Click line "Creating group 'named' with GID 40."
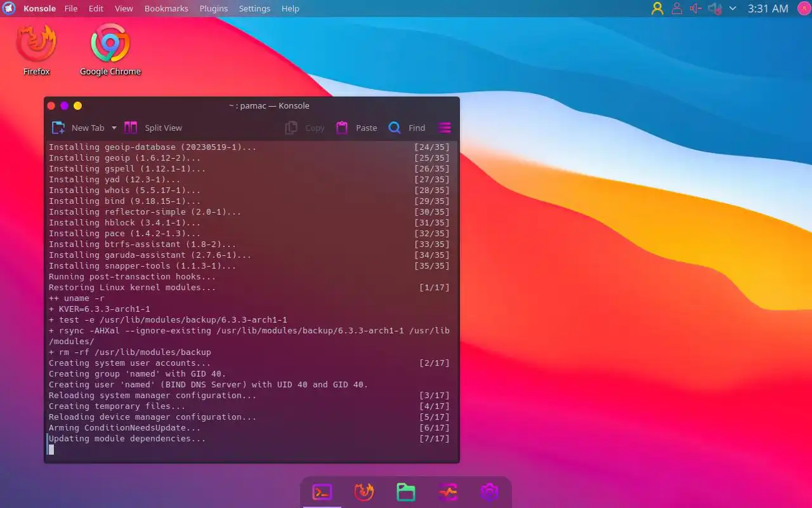This screenshot has width=812, height=508. tap(138, 373)
